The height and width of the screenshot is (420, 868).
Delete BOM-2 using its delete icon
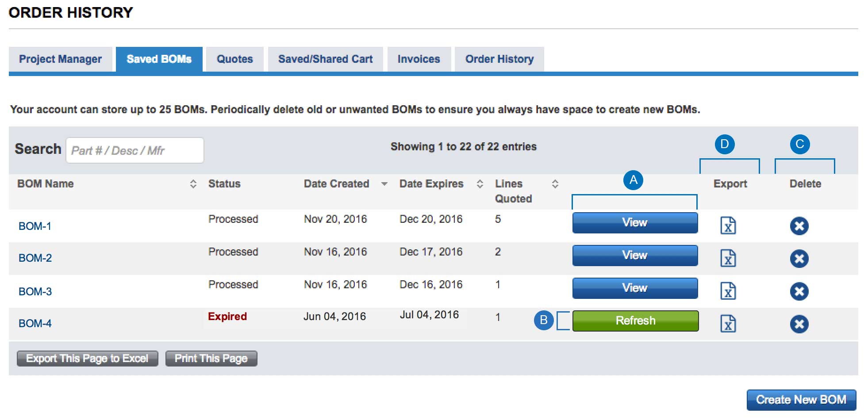click(x=799, y=258)
